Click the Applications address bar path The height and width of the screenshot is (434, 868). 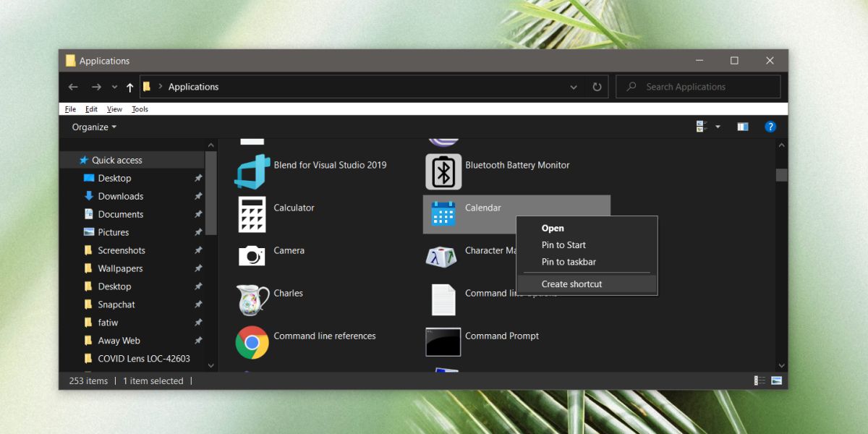click(193, 87)
